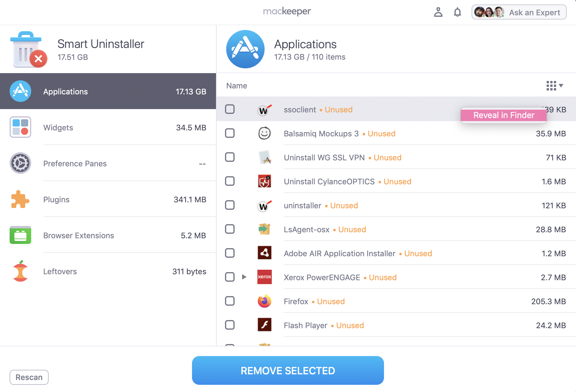Open the grid view options dropdown

point(554,86)
